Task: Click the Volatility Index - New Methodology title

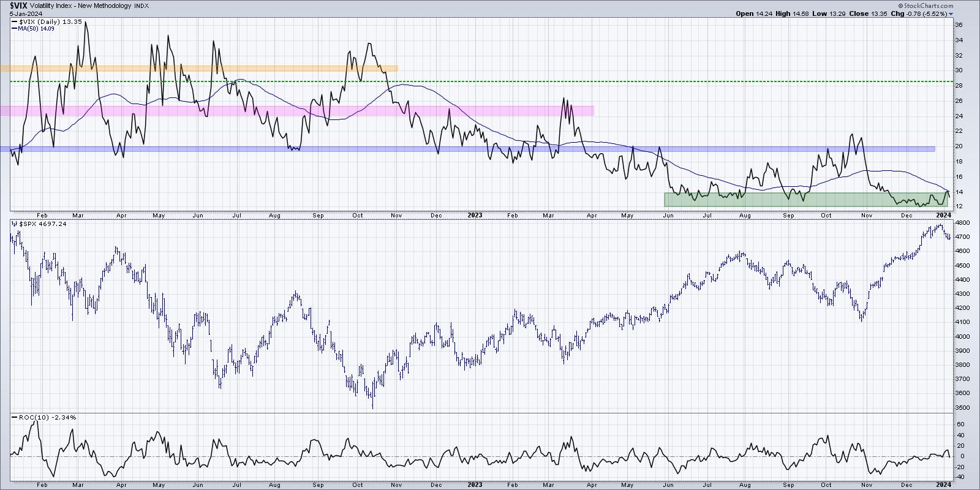Action: [x=75, y=5]
